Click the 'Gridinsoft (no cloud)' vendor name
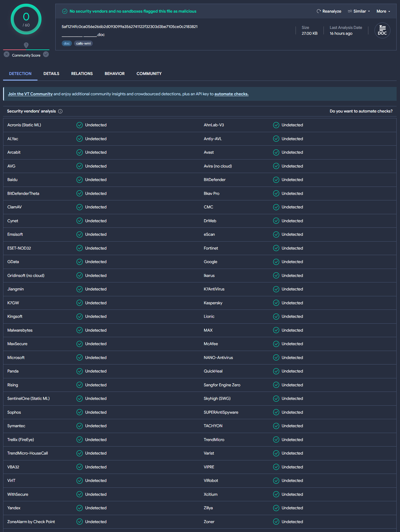Viewport: 400px width, 532px height. (26, 275)
